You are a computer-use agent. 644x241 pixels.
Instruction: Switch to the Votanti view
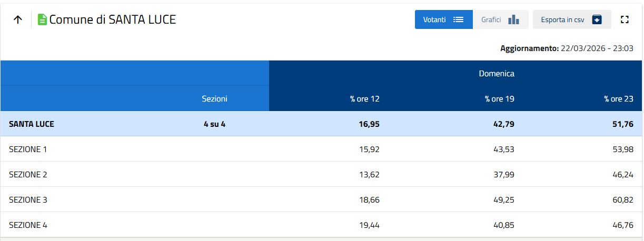[x=435, y=20]
